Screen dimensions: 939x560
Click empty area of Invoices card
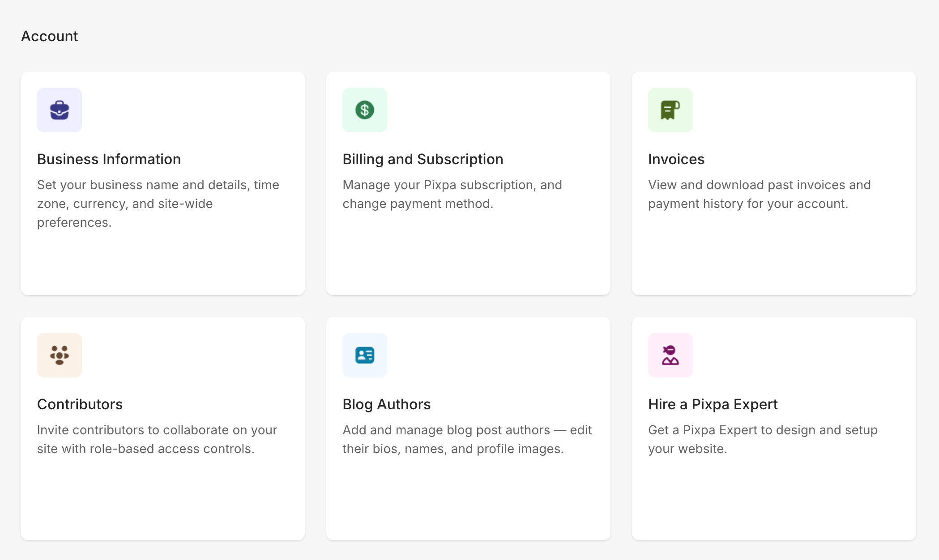773,255
